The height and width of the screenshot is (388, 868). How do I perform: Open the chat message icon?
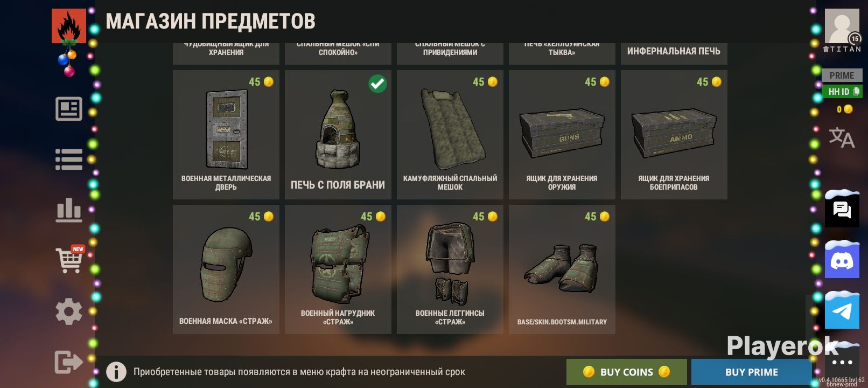click(842, 210)
